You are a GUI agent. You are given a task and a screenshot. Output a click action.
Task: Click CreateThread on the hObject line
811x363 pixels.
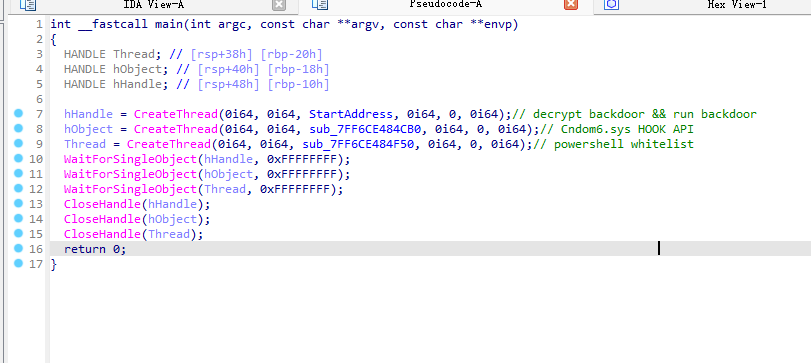click(x=176, y=129)
